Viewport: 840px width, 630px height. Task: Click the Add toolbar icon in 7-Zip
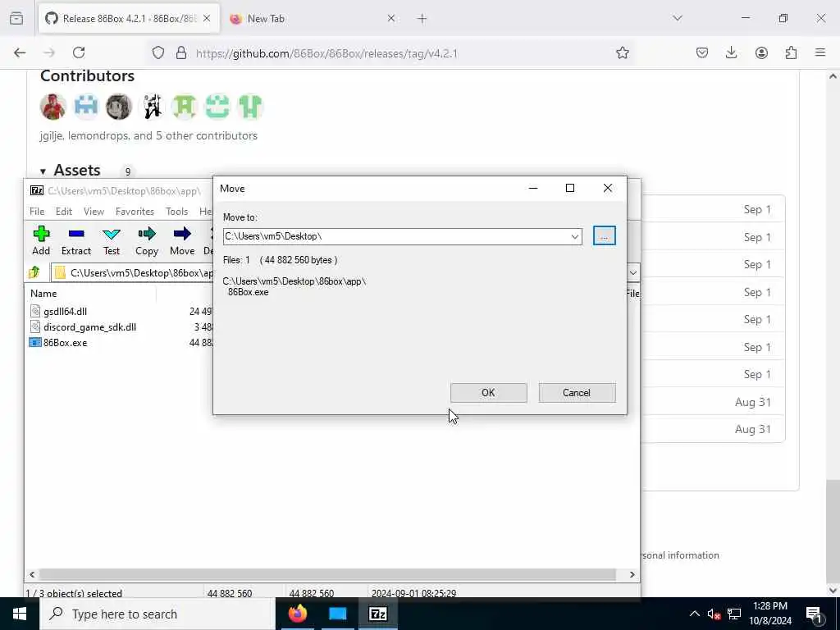click(x=41, y=240)
